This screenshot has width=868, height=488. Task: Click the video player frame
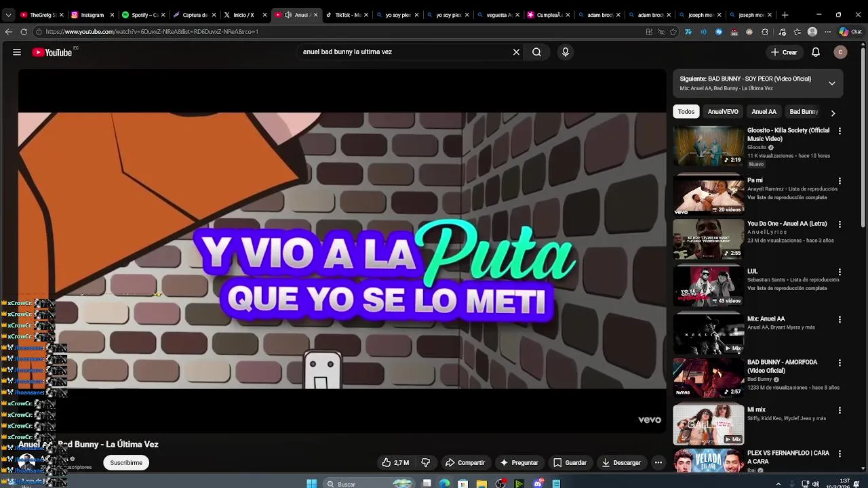tap(342, 251)
